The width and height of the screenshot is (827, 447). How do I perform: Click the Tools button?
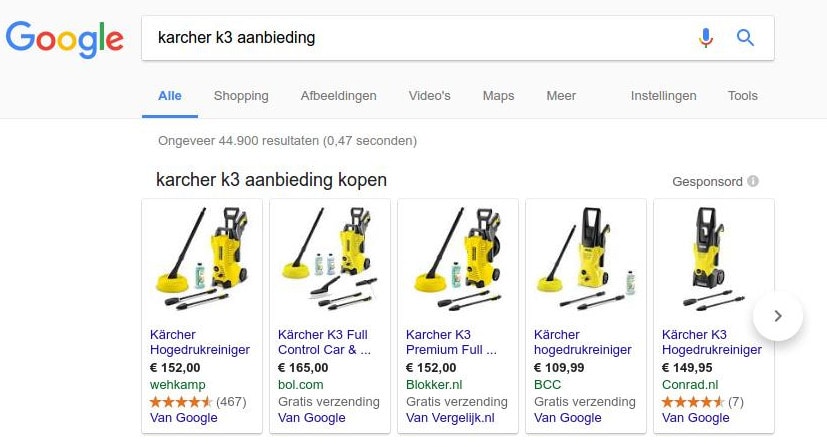(x=743, y=96)
